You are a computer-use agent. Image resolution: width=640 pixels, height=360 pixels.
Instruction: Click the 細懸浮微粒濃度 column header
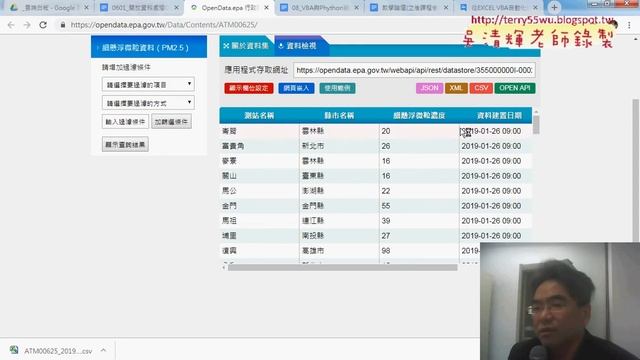[419, 116]
